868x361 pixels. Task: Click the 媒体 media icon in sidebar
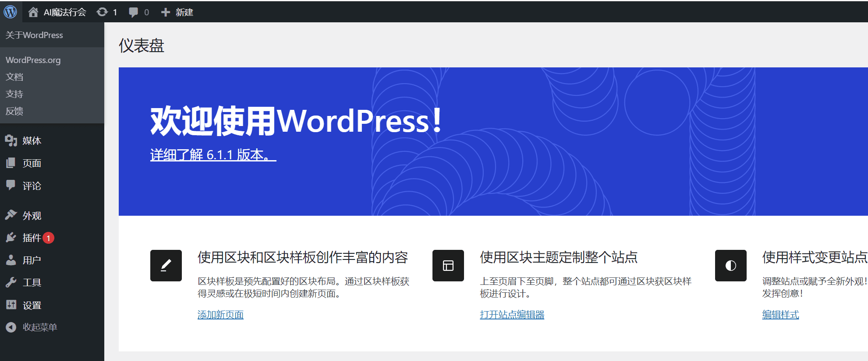11,140
